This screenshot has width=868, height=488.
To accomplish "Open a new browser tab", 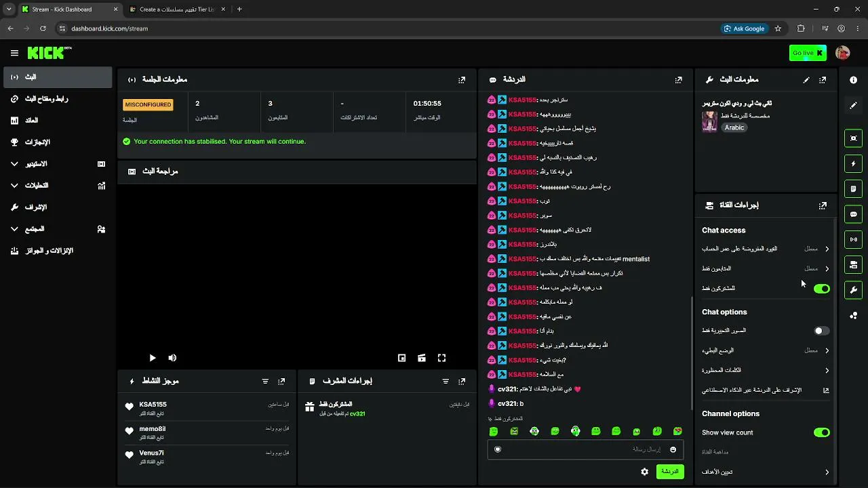I will pyautogui.click(x=239, y=9).
